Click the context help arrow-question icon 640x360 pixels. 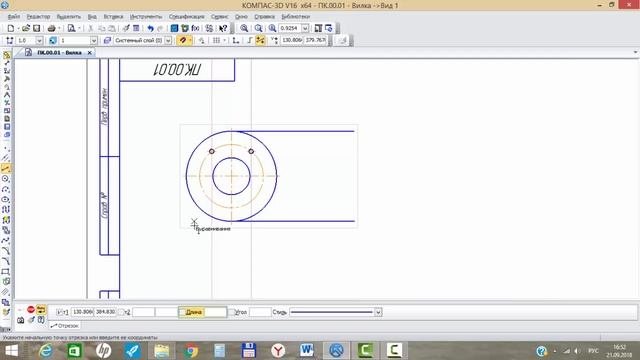pyautogui.click(x=223, y=28)
